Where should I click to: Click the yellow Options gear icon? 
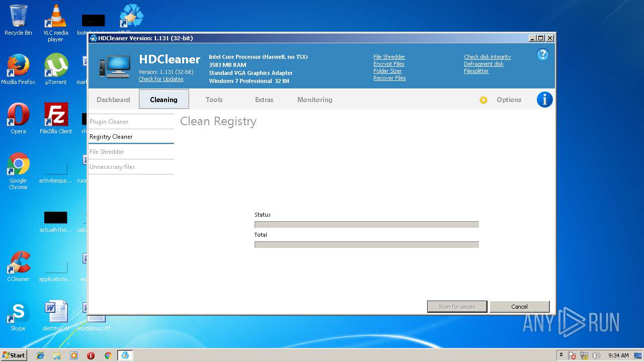tap(484, 100)
